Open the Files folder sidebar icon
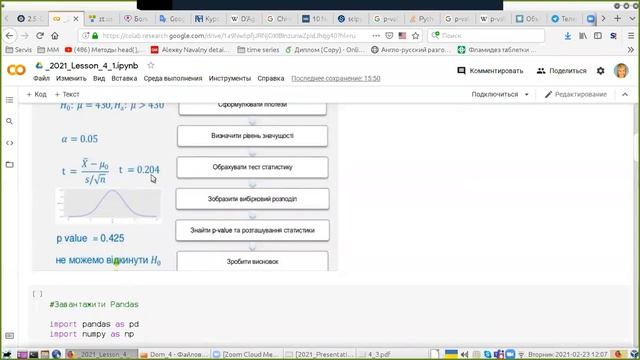Screen dimensions: 640x360 (x=9, y=164)
